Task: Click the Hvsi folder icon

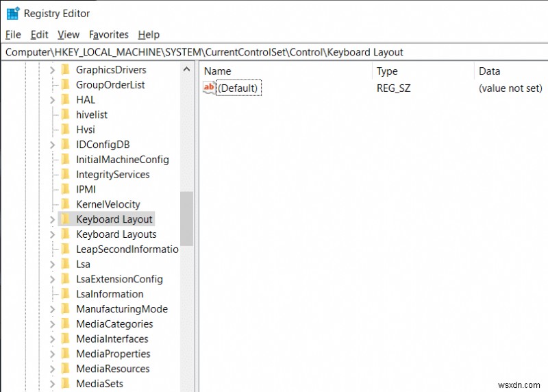Action: (65, 130)
